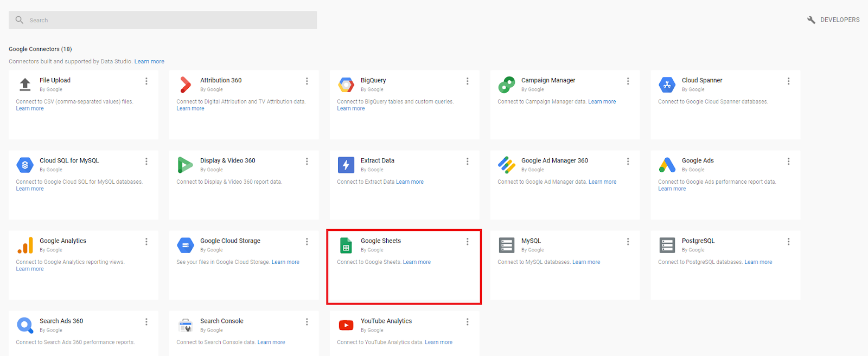This screenshot has height=356, width=868.
Task: Select the Cloud Spanner connector title
Action: point(702,80)
